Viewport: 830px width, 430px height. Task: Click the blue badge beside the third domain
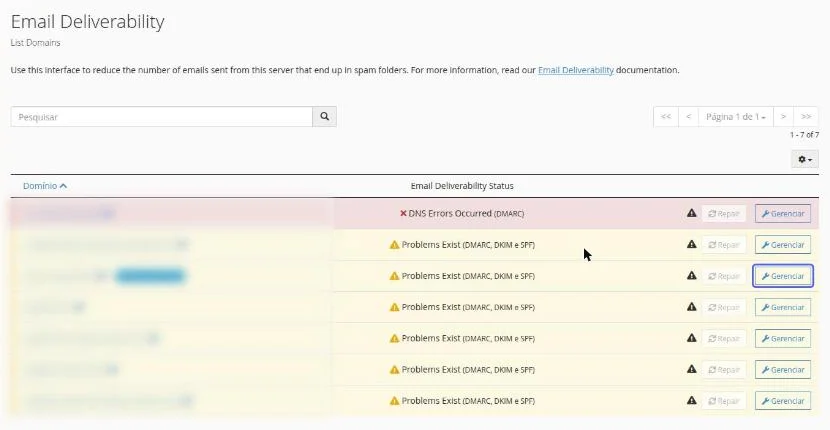click(x=150, y=276)
